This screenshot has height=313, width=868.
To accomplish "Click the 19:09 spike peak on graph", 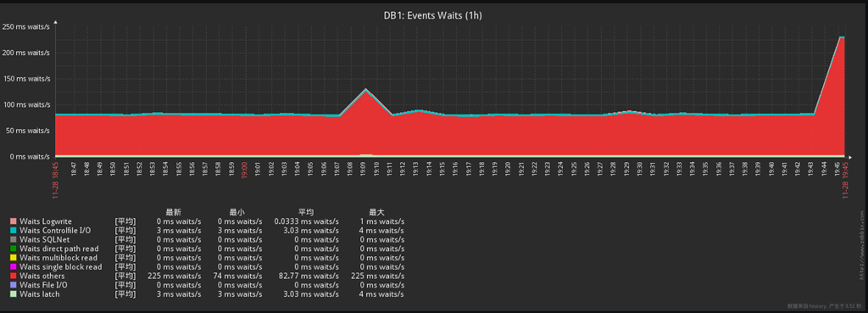I will pyautogui.click(x=365, y=90).
